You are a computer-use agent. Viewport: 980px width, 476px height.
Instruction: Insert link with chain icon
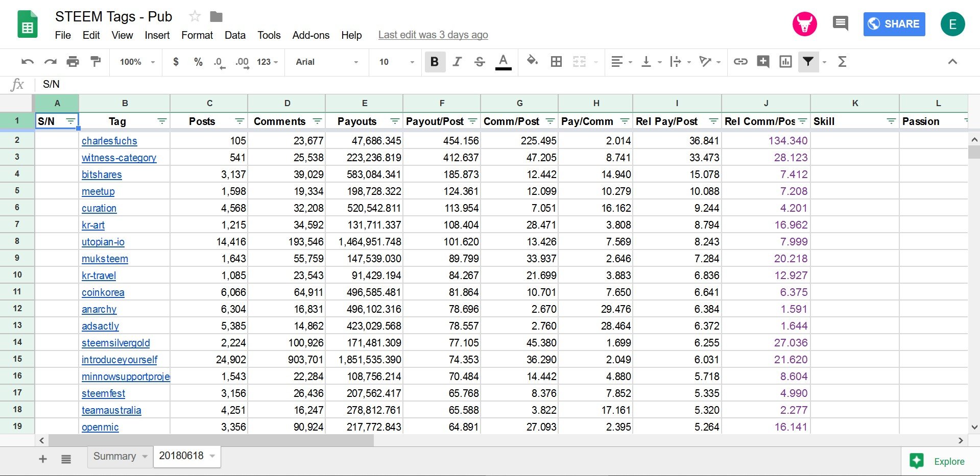[740, 62]
